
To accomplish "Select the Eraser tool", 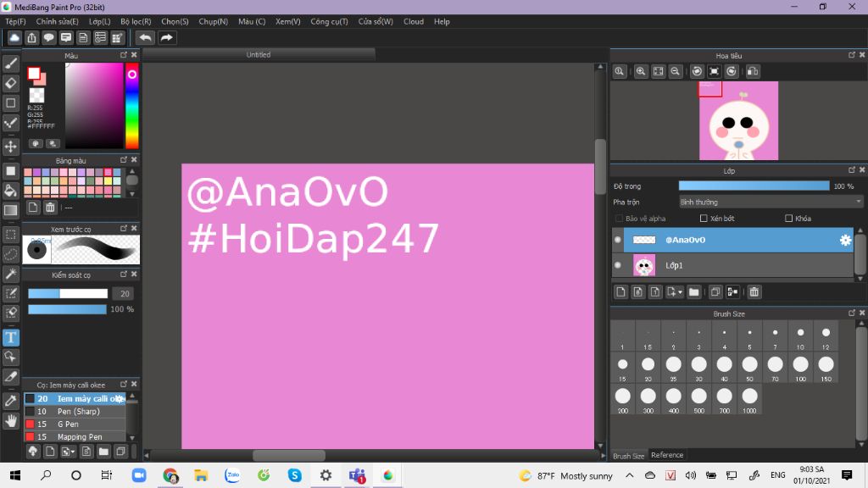I will 10,83.
